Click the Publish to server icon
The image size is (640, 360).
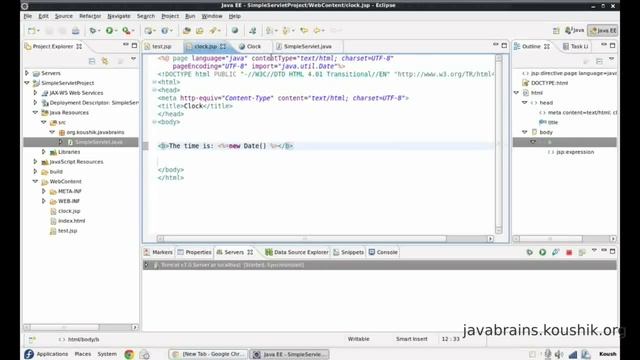click(582, 252)
